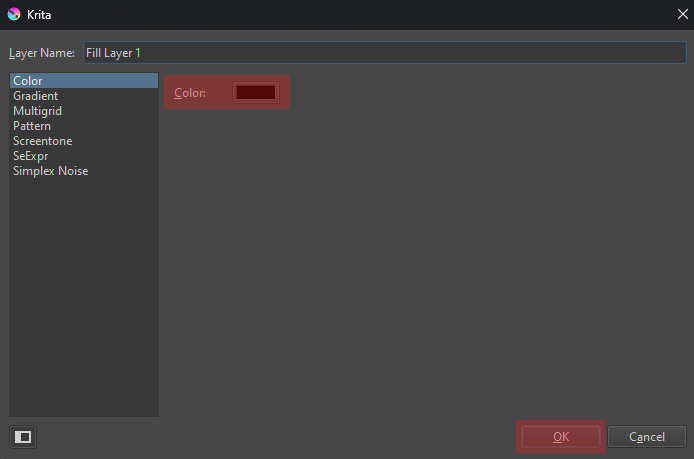Click the Krita window title text
The image size is (694, 459).
(x=41, y=15)
